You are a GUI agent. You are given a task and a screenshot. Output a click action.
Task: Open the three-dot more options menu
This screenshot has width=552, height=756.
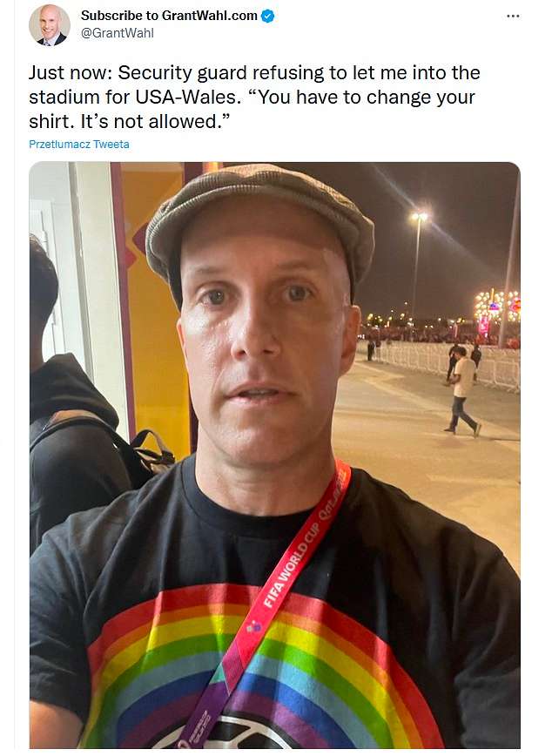coord(513,16)
